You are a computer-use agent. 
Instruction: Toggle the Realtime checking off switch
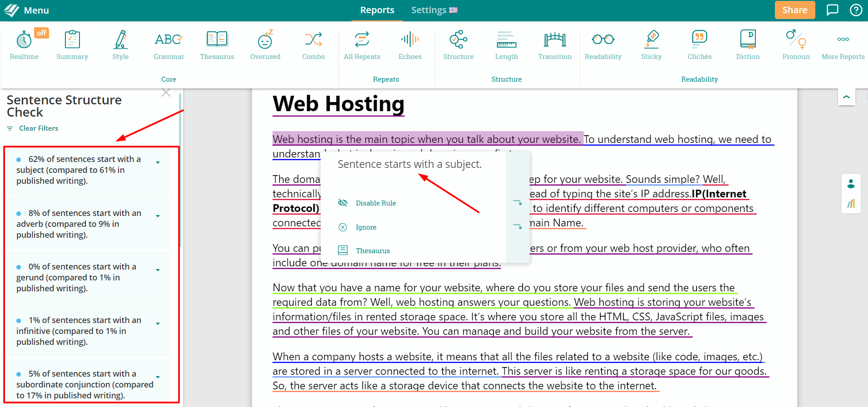(41, 33)
